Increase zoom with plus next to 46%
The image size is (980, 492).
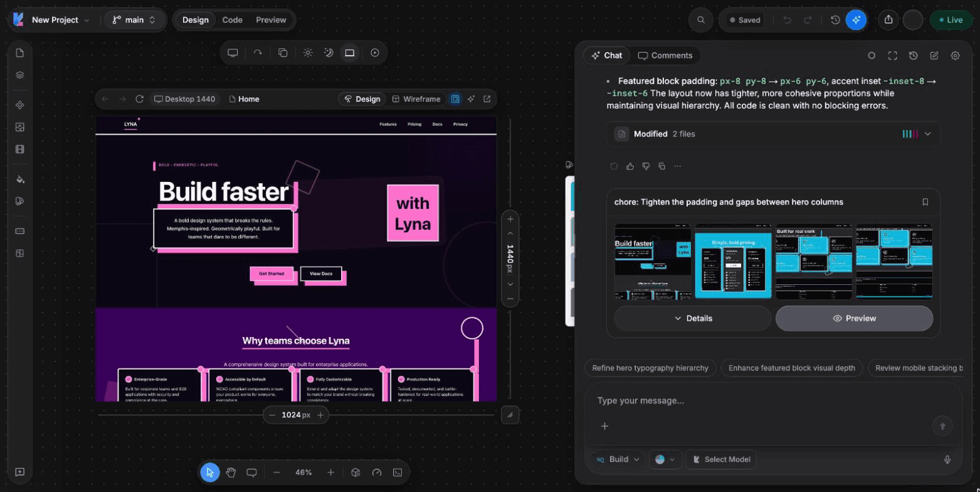(330, 473)
